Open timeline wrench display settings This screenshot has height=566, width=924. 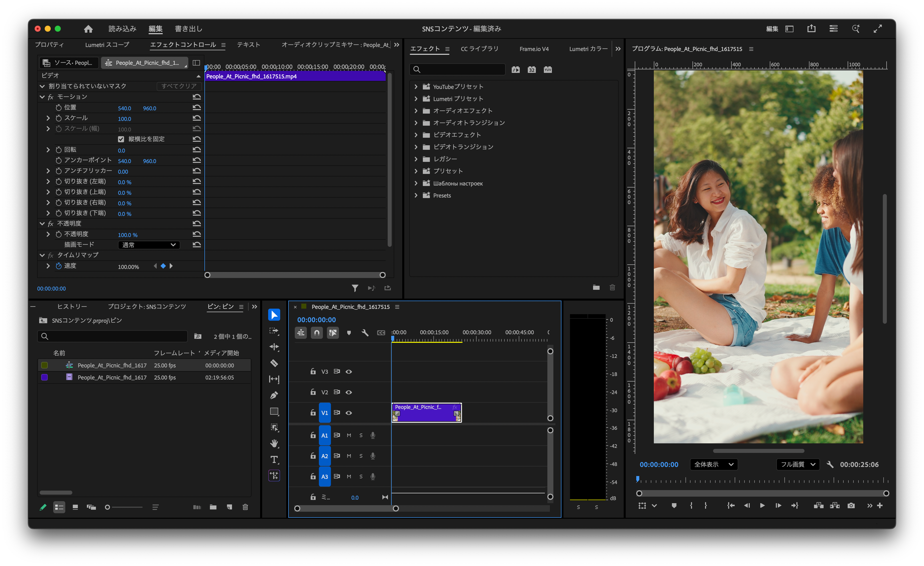[365, 333]
